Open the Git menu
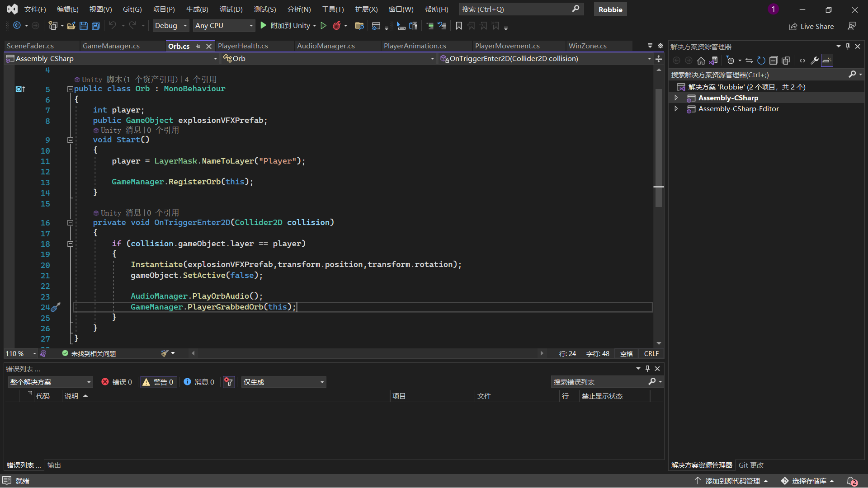This screenshot has height=488, width=868. pyautogui.click(x=132, y=9)
